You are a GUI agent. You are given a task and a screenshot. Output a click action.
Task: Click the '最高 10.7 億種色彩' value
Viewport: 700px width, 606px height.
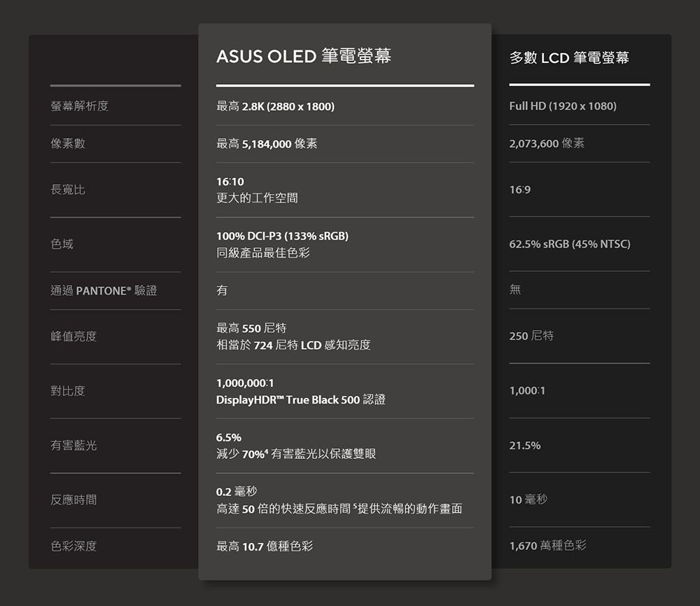tap(265, 546)
